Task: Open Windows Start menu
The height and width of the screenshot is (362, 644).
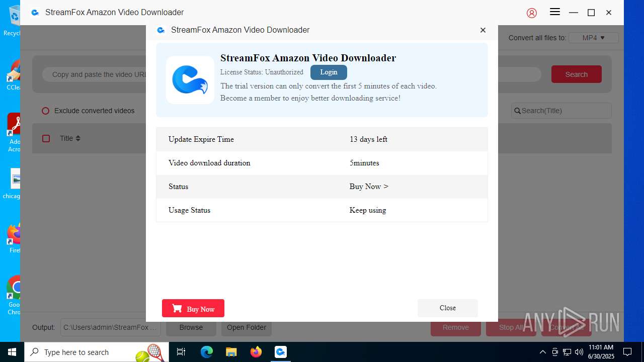Action: pyautogui.click(x=12, y=352)
